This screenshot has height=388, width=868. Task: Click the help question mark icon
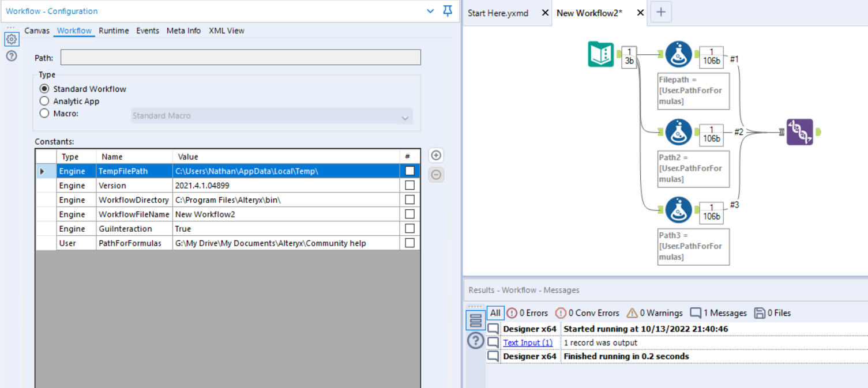[10, 56]
